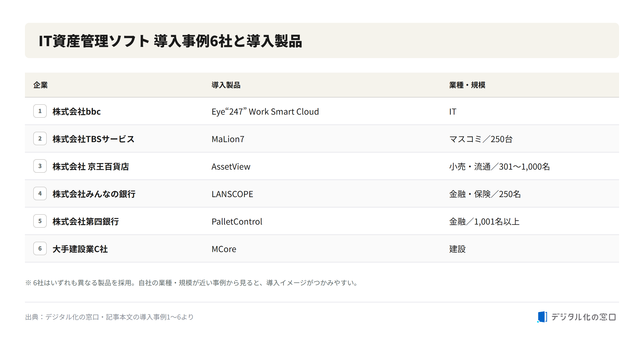Click the source line 出典：デジタル化の窓口

pyautogui.click(x=109, y=317)
